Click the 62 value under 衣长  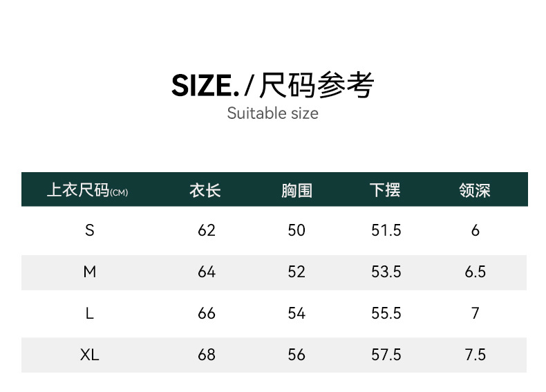point(207,230)
